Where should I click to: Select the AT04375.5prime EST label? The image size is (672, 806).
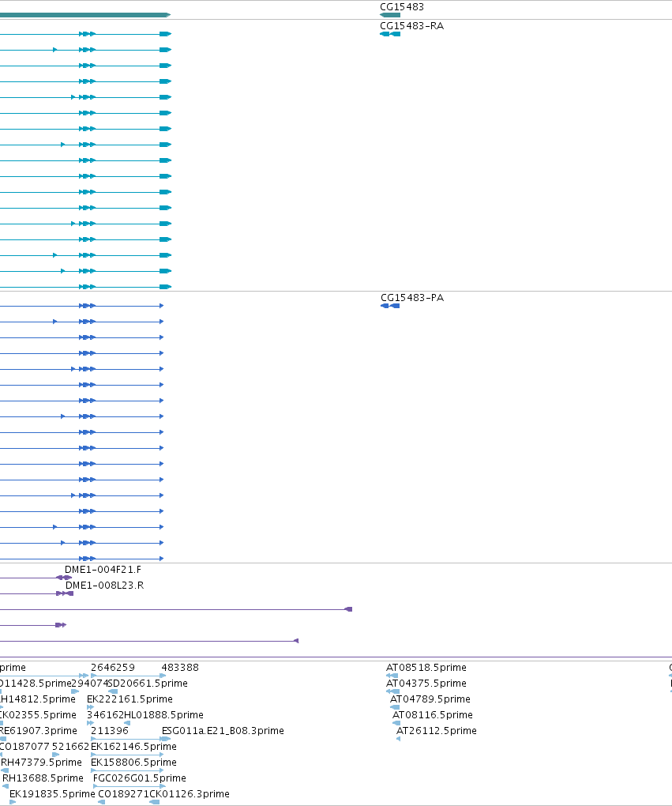pos(426,684)
